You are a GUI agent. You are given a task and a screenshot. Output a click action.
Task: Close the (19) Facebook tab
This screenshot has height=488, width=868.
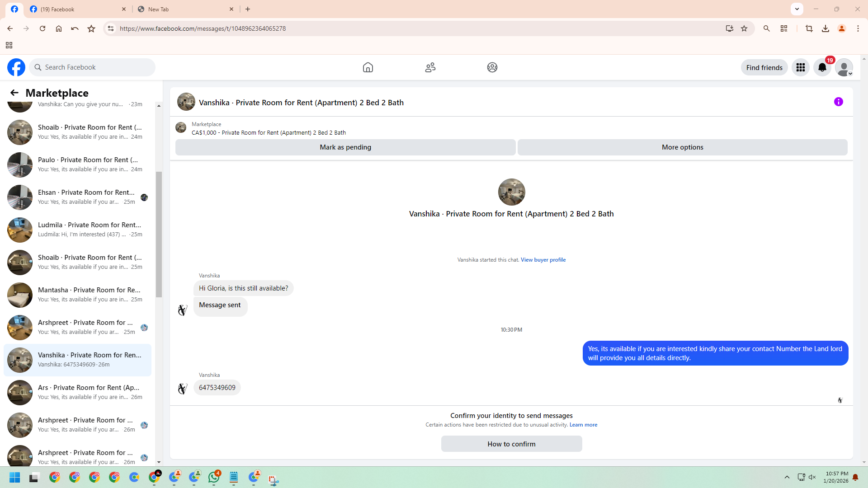point(124,9)
